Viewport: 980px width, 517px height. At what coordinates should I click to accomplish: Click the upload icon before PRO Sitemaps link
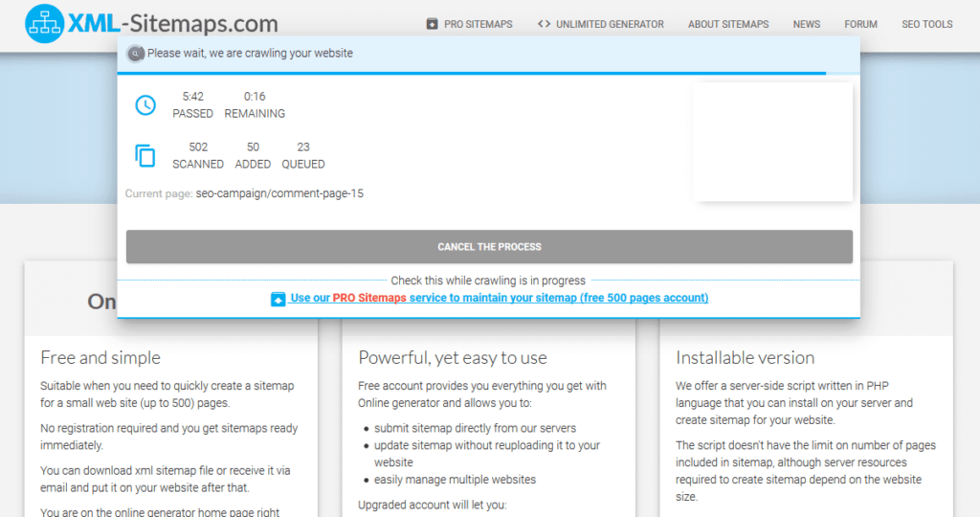click(x=278, y=299)
